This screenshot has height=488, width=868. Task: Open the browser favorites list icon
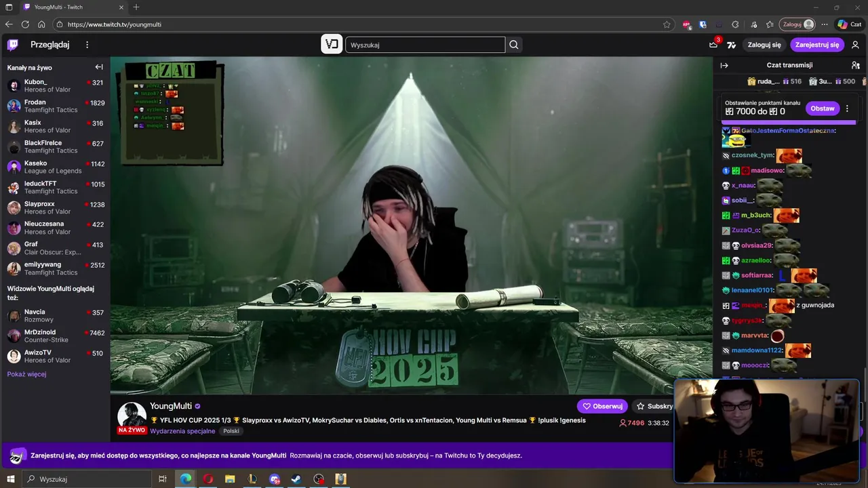(x=770, y=24)
